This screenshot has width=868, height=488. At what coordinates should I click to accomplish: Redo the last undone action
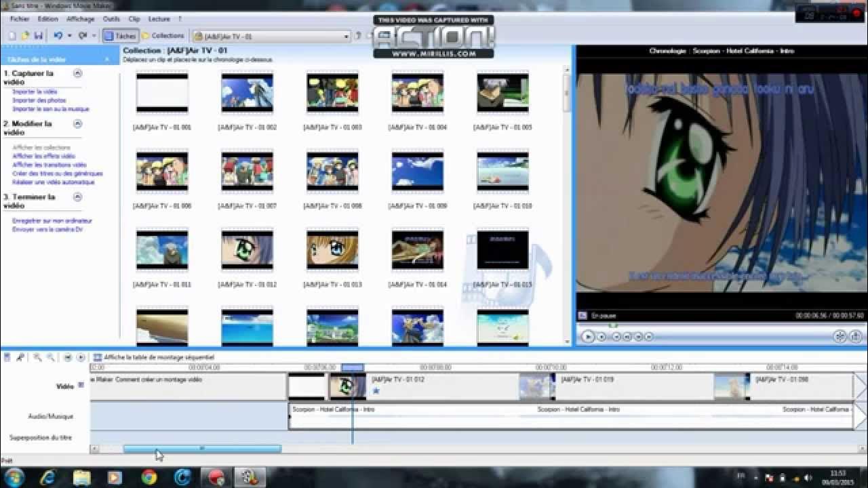81,36
